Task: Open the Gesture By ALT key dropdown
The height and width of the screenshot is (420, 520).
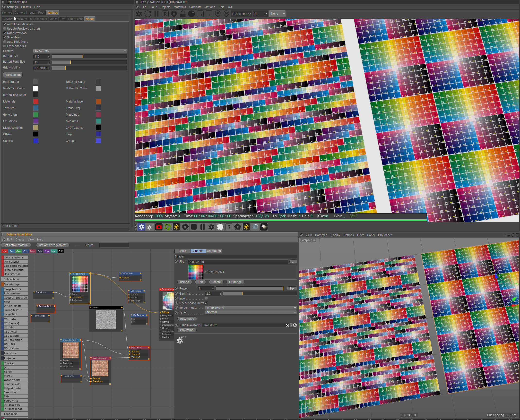Action: click(x=80, y=51)
